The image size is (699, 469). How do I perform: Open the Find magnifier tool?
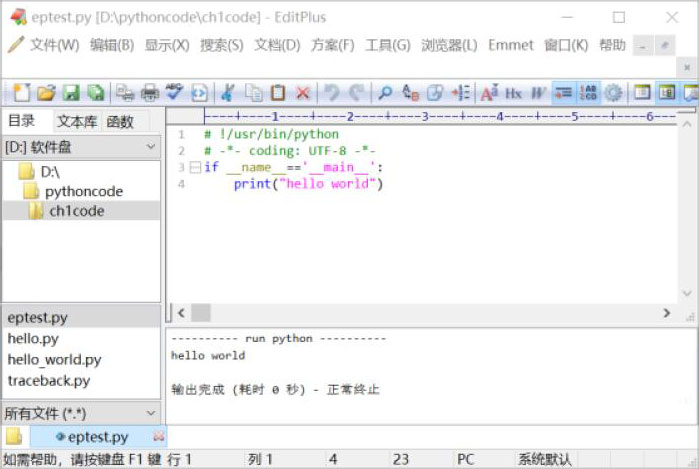click(x=384, y=93)
